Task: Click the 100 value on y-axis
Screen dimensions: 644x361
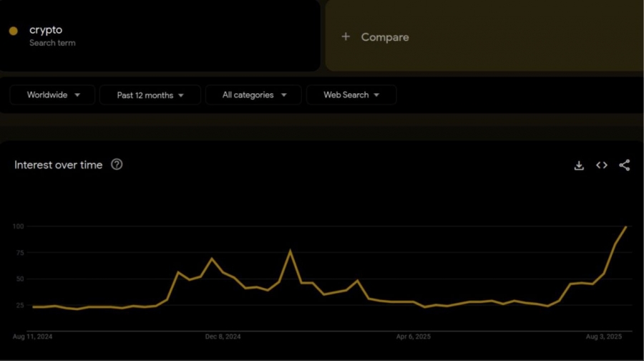Action: click(18, 226)
